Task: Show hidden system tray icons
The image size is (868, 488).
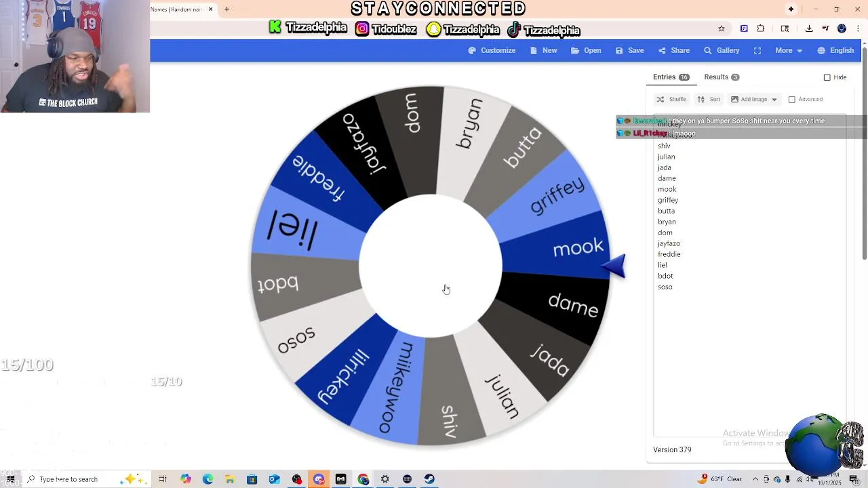Action: click(755, 479)
